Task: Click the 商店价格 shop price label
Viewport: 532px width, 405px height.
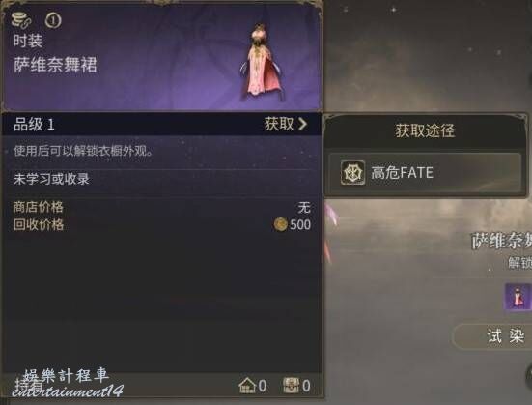Action: point(39,207)
